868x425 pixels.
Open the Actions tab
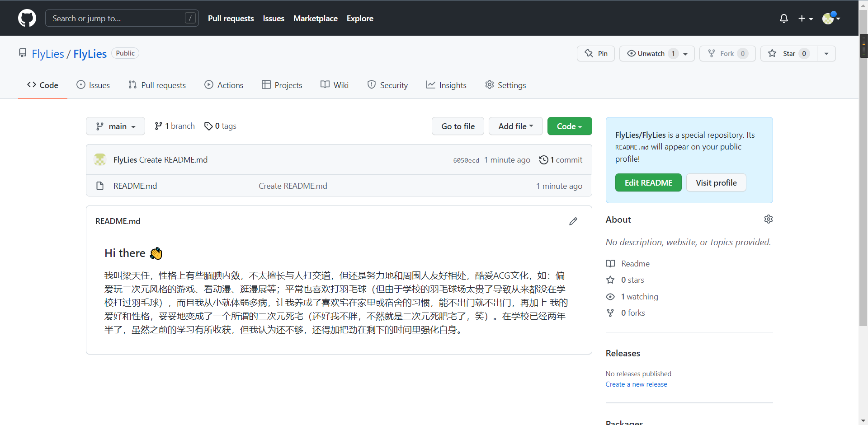click(x=224, y=85)
